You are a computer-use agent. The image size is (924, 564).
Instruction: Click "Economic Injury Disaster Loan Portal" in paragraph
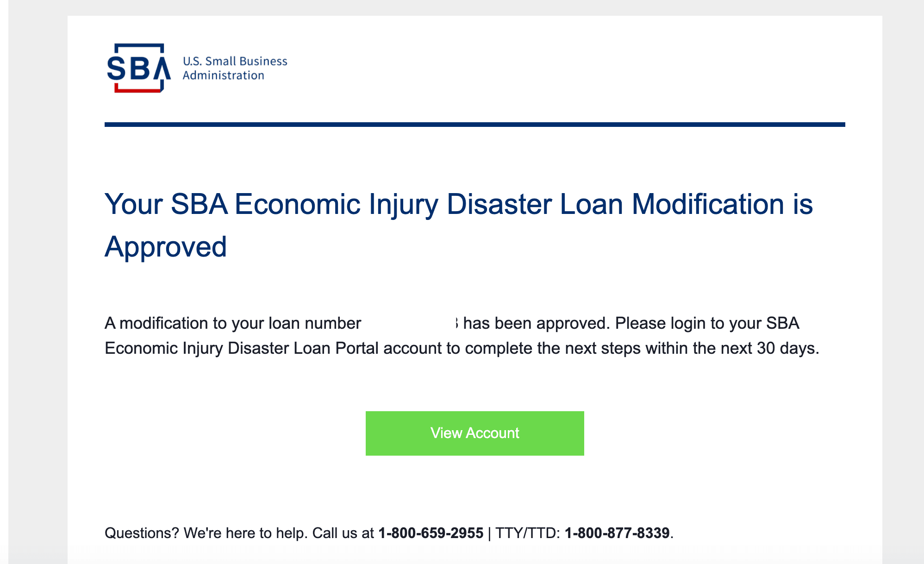coord(242,348)
